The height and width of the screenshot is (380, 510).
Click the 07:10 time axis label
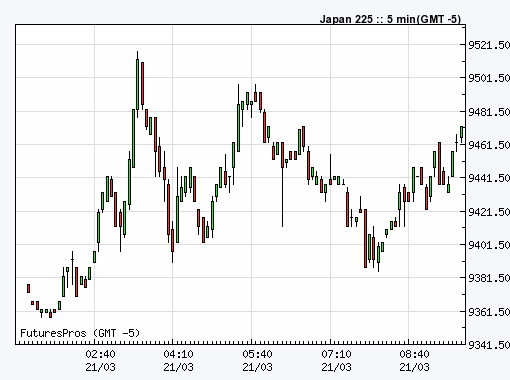(x=336, y=354)
